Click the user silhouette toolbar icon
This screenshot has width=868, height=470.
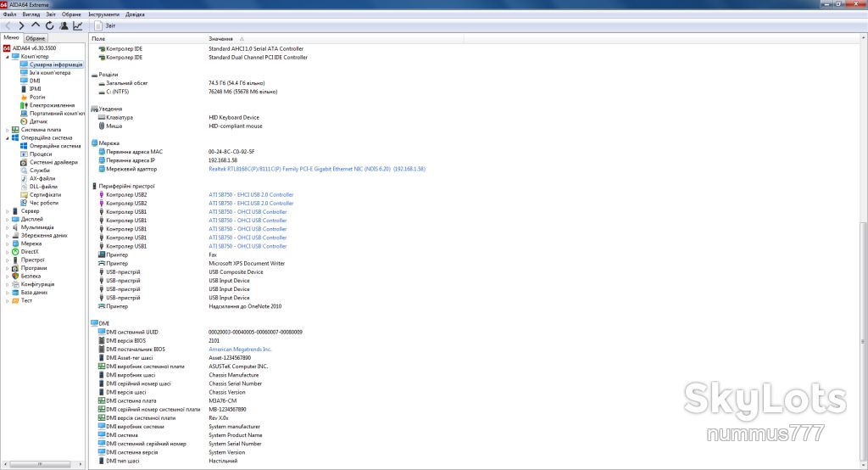[x=64, y=25]
